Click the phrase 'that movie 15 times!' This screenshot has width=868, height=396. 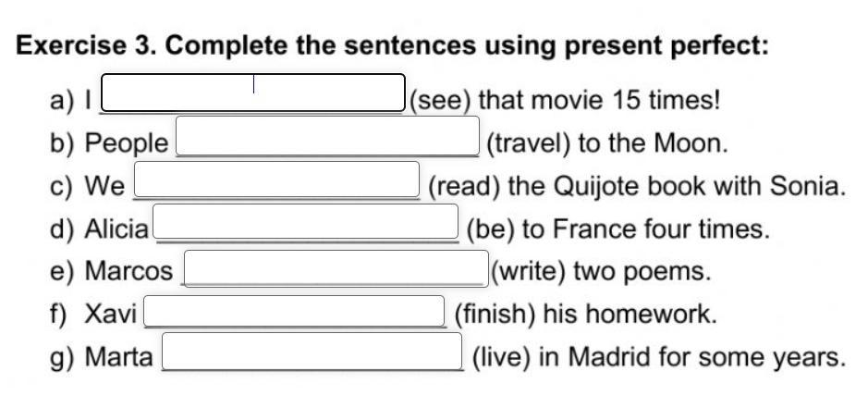click(600, 102)
